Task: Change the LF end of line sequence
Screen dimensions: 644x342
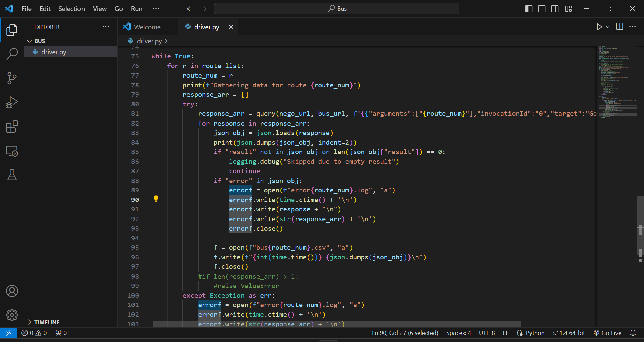Action: [x=506, y=333]
